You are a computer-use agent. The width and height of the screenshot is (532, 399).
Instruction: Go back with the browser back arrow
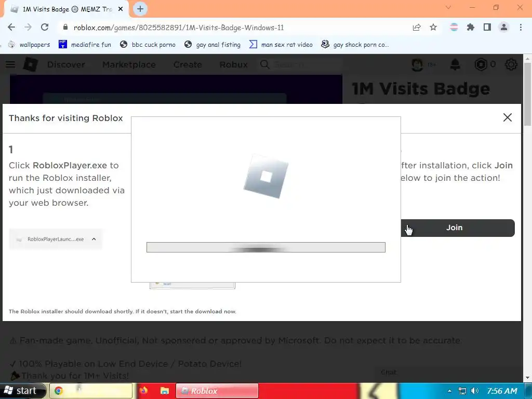(x=11, y=28)
